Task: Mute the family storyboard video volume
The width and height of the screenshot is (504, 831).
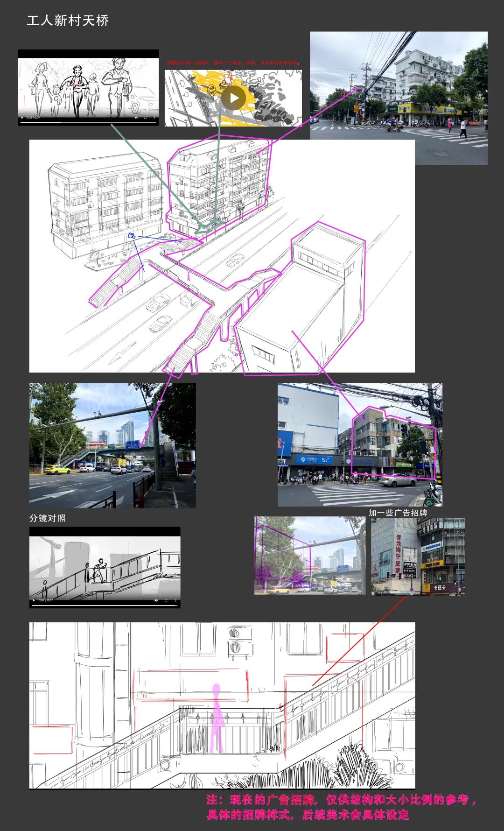Action: [136, 118]
